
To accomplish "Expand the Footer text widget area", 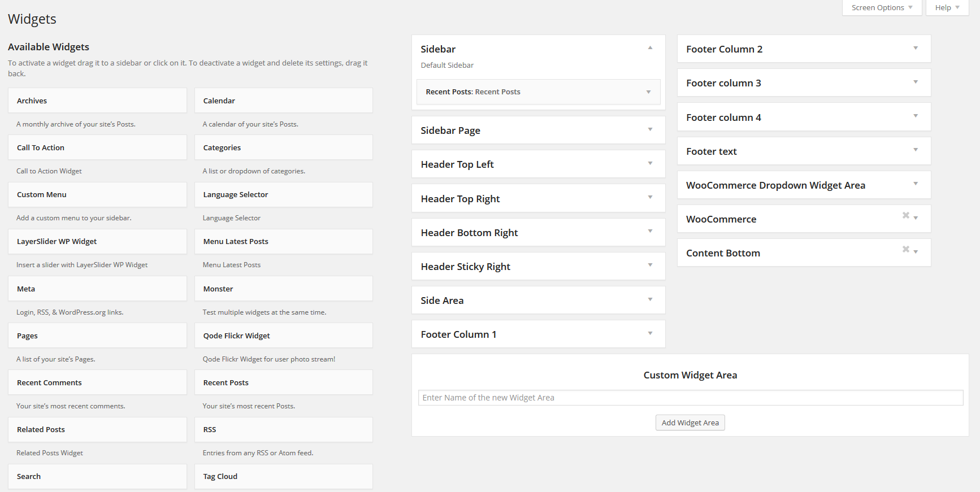I will pyautogui.click(x=916, y=150).
